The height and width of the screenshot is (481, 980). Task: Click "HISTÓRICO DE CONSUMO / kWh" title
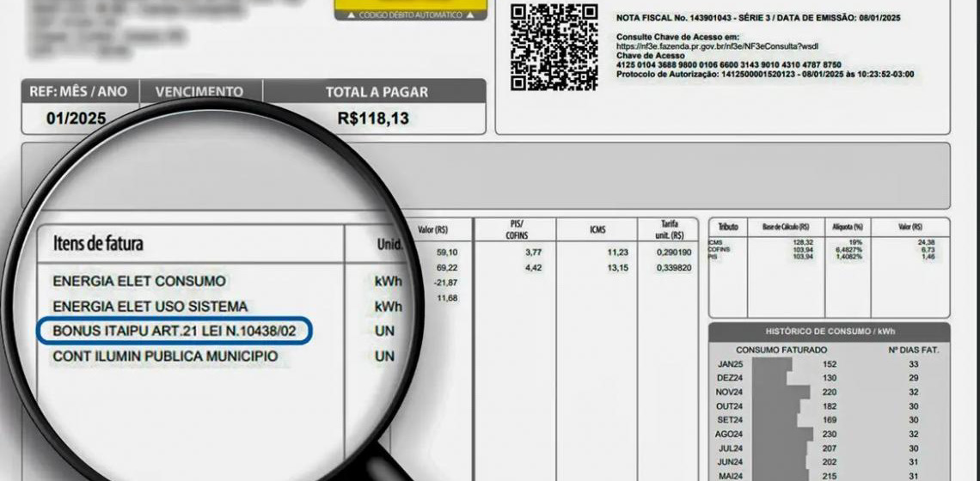point(830,332)
